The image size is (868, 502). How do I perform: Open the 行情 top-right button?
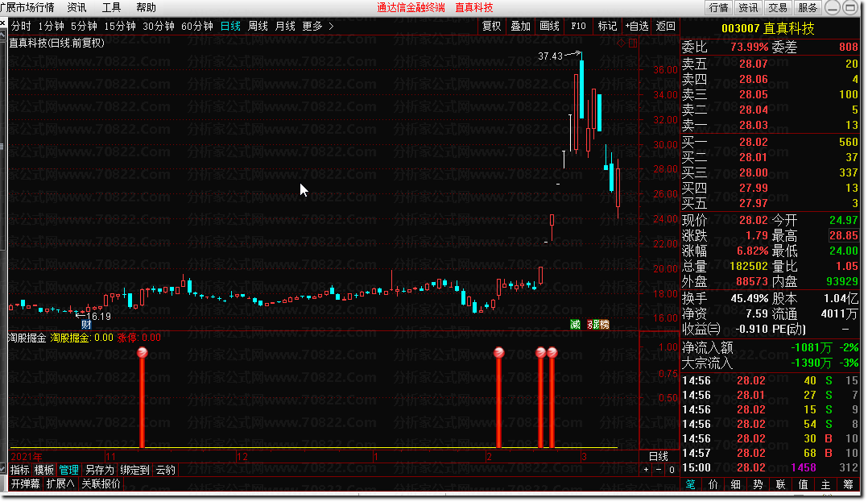point(718,8)
